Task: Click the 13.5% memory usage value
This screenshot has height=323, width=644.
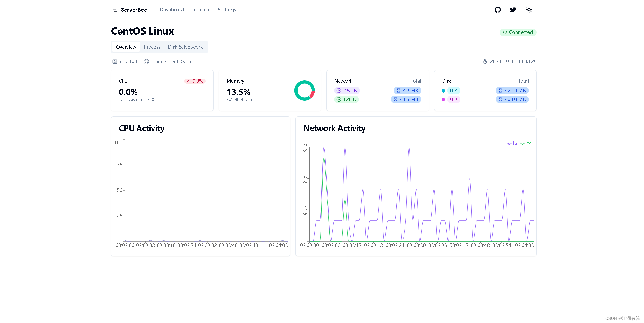Action: (x=238, y=92)
